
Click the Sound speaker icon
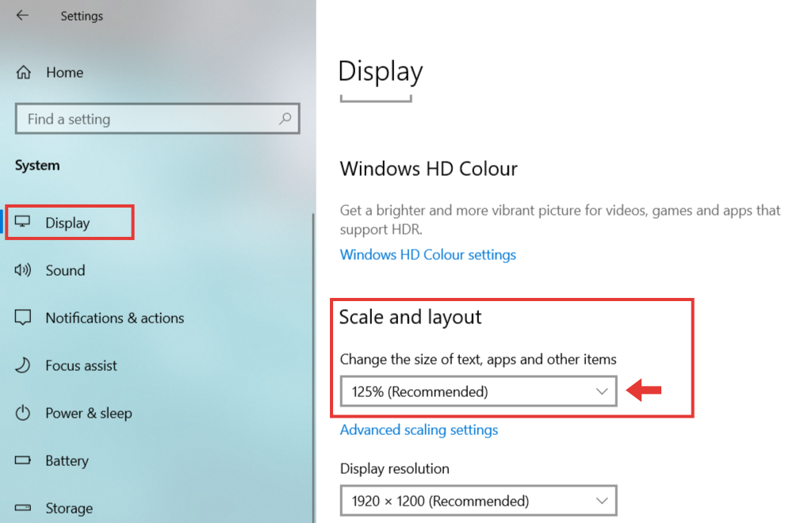[23, 270]
